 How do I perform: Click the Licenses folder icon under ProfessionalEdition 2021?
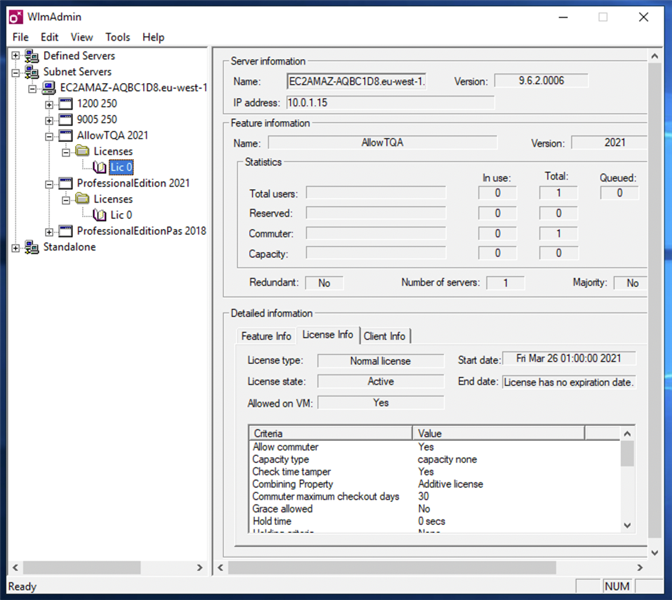(x=82, y=199)
